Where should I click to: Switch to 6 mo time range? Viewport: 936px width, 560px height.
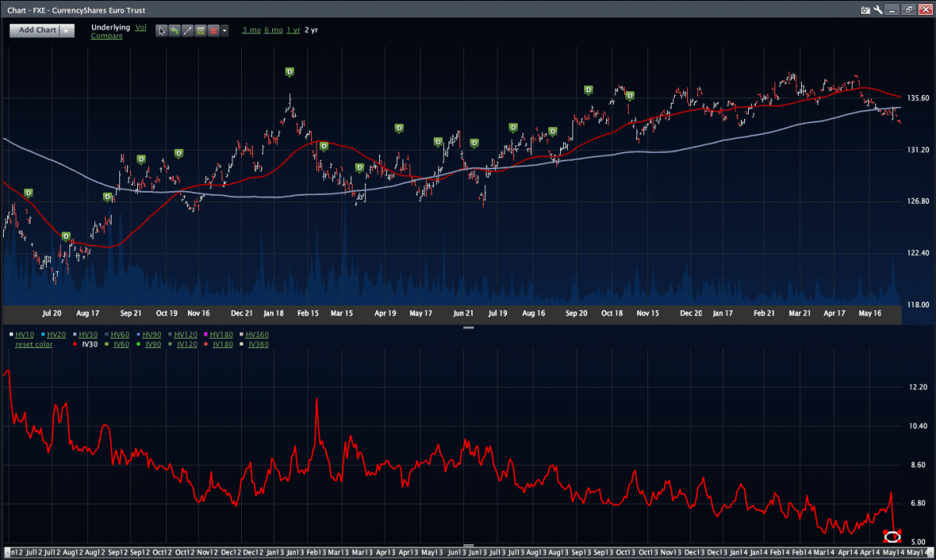[272, 30]
